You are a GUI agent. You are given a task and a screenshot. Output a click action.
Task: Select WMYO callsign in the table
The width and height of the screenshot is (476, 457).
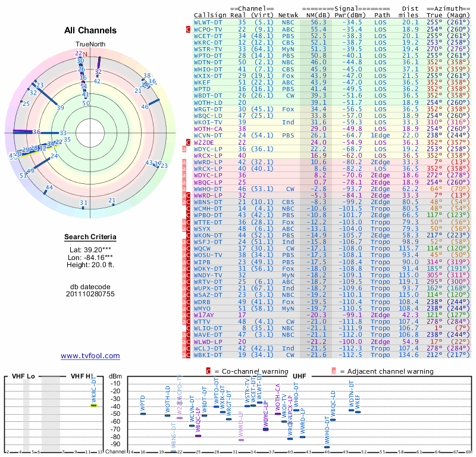(202, 308)
